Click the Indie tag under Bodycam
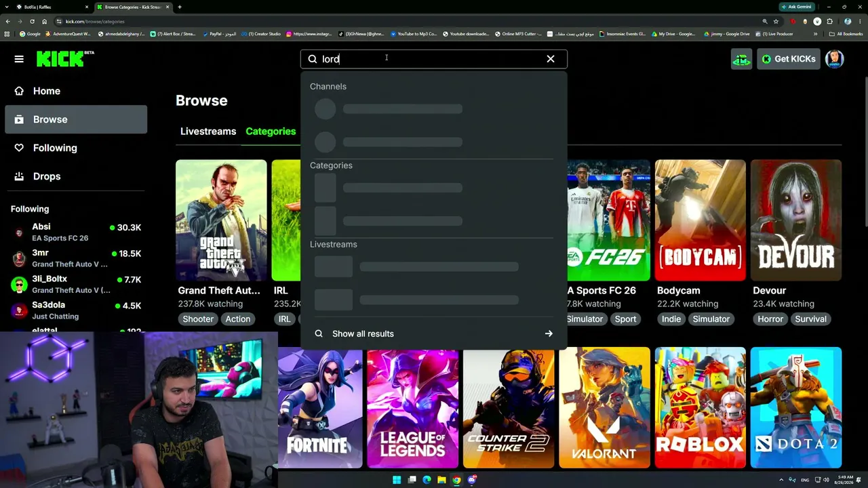Image resolution: width=868 pixels, height=488 pixels. click(671, 319)
